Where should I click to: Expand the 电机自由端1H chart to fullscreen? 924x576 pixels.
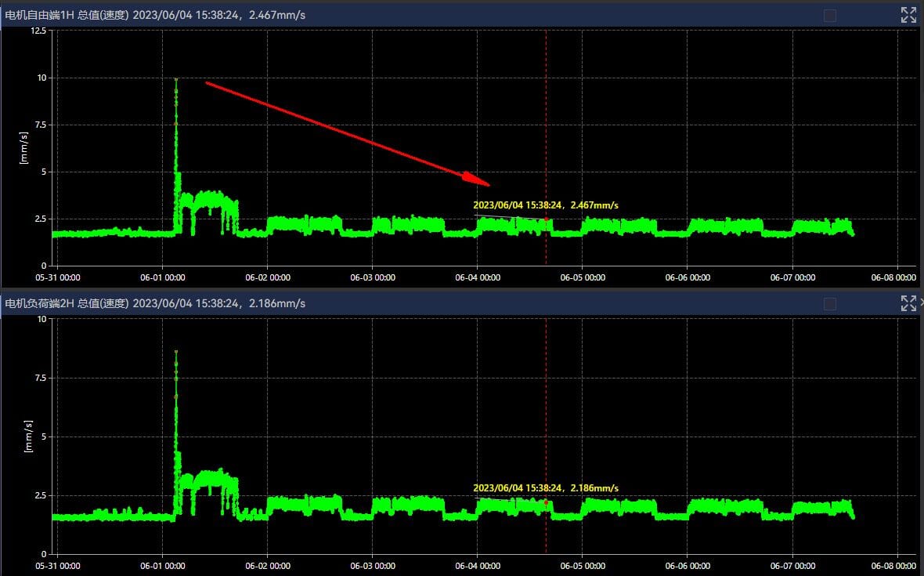[908, 15]
